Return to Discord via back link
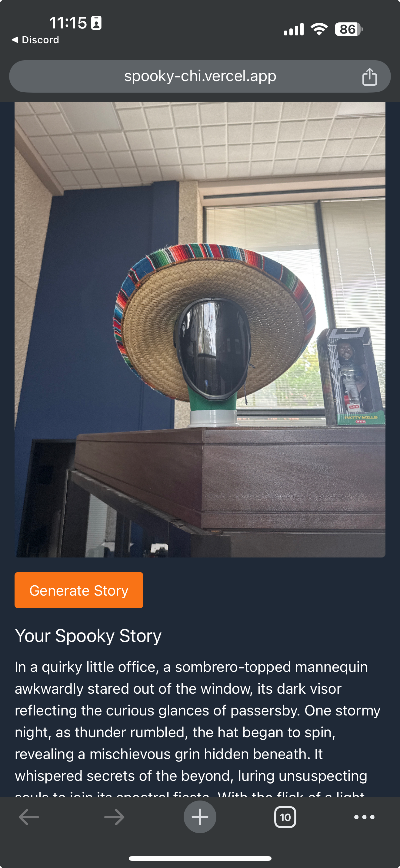The image size is (400, 868). [35, 40]
